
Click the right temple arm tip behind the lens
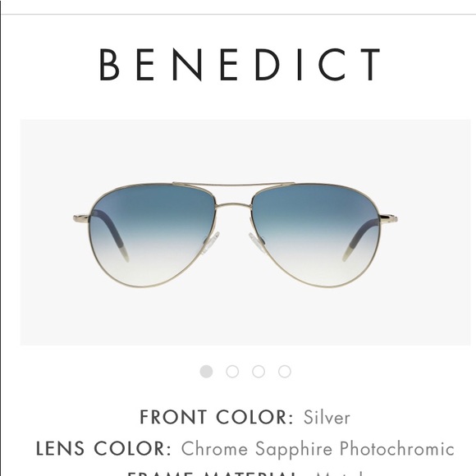click(347, 252)
